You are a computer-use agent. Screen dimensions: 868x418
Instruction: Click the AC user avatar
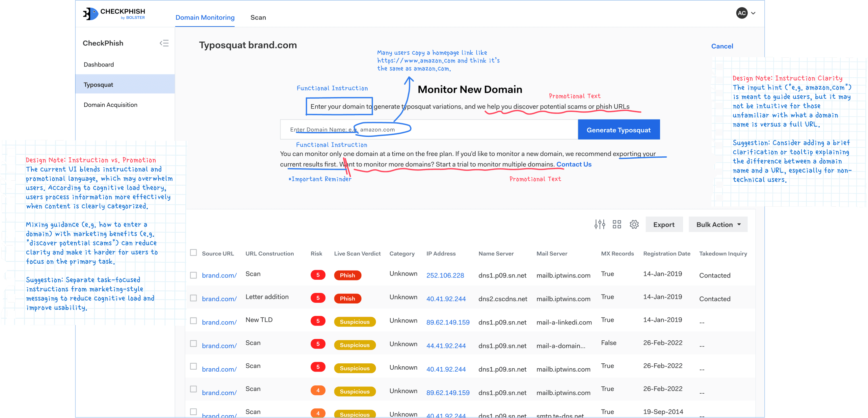tap(742, 13)
